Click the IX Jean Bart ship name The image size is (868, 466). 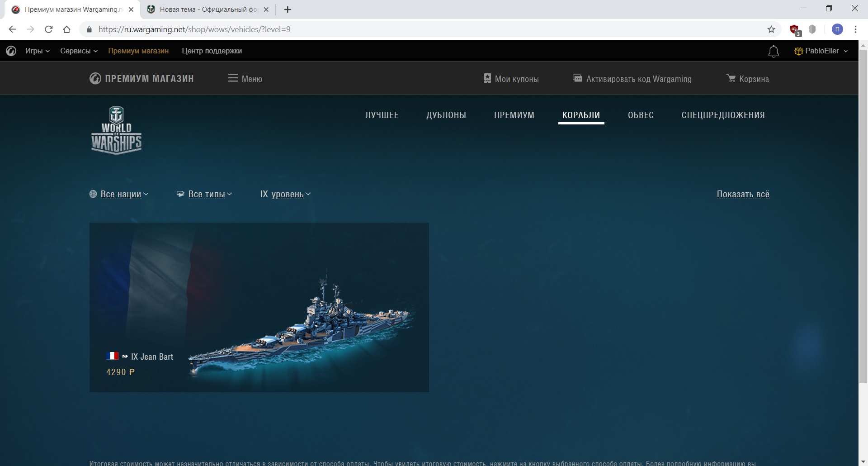[152, 357]
